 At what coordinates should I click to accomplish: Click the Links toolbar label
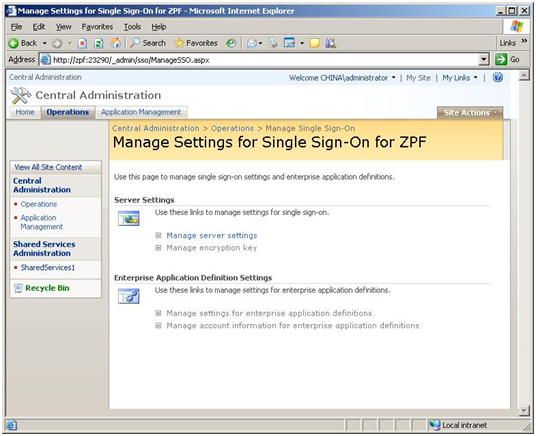[508, 43]
